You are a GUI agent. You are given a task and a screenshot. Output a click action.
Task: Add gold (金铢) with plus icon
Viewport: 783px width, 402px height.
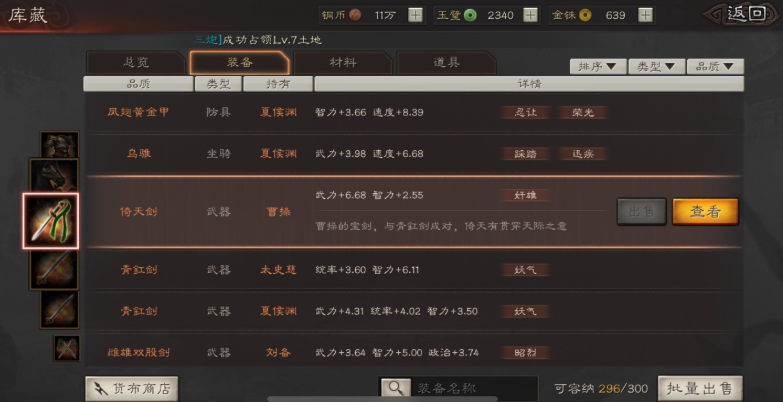pos(645,15)
